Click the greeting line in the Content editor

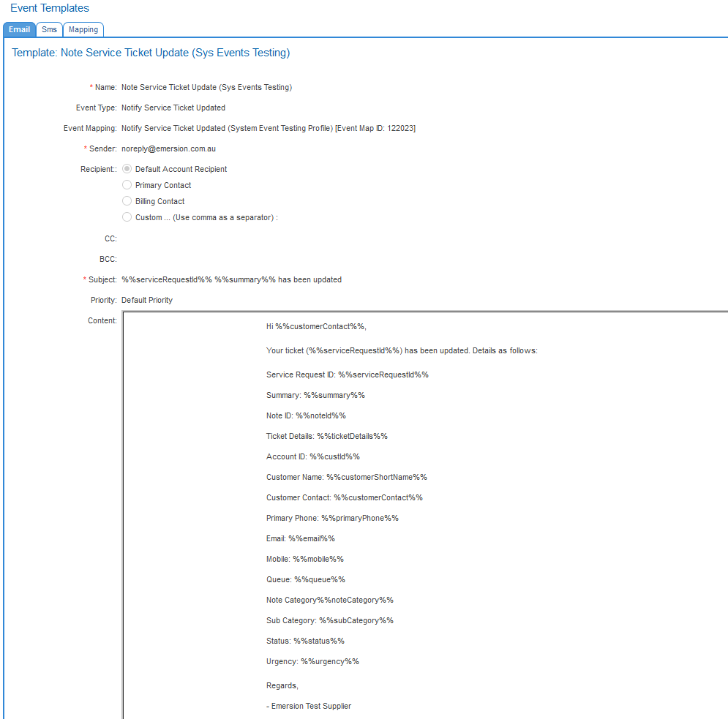(x=316, y=326)
